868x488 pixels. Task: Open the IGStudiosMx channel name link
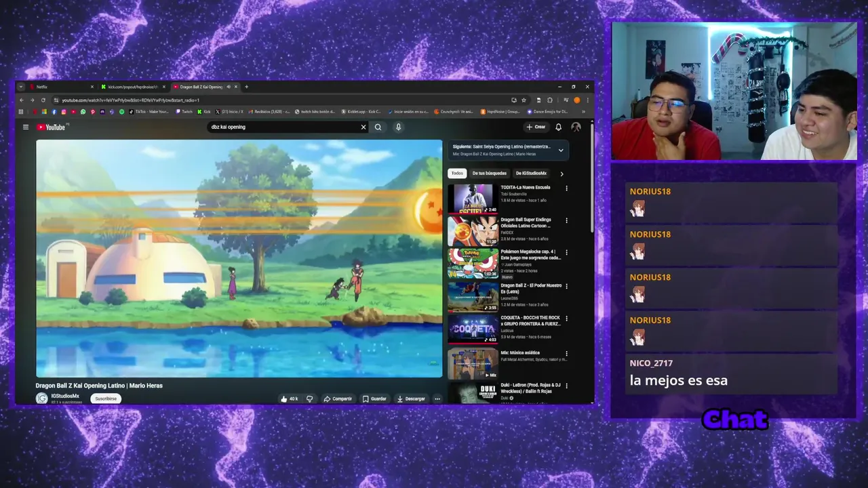pos(65,396)
